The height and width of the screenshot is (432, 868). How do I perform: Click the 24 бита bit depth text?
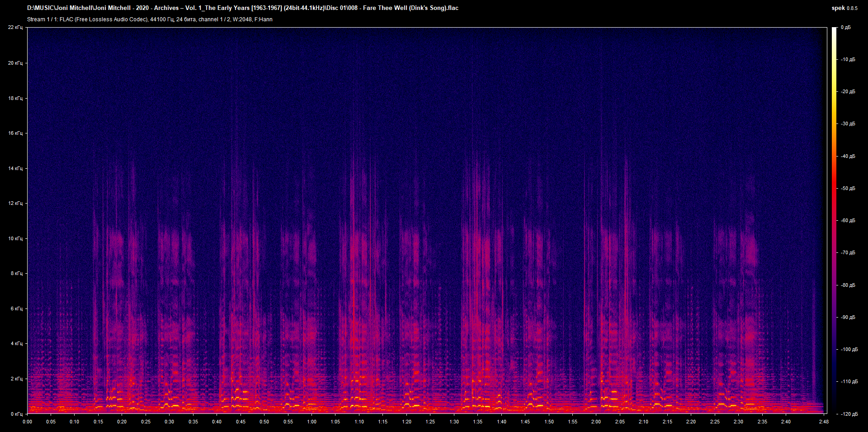(x=185, y=19)
